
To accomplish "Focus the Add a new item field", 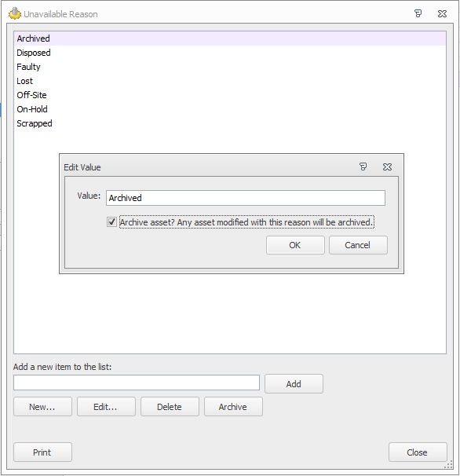I will [x=137, y=383].
